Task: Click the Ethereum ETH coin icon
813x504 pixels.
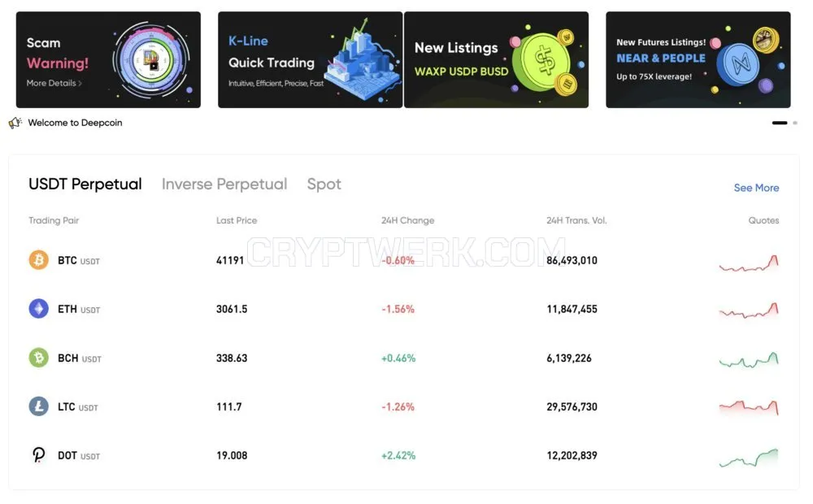Action: pyautogui.click(x=38, y=309)
